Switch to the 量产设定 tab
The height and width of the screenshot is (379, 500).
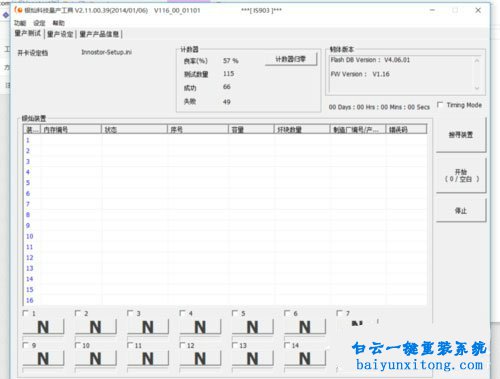(x=60, y=34)
